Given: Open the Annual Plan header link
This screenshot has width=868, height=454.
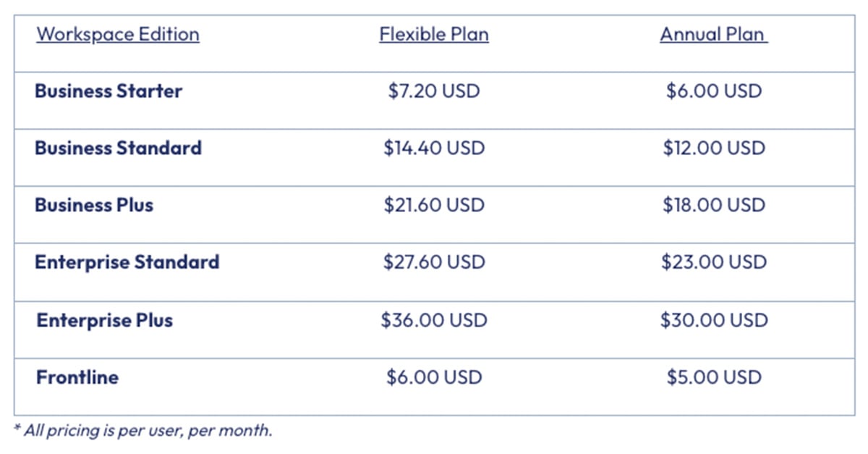Looking at the screenshot, I should click(713, 34).
